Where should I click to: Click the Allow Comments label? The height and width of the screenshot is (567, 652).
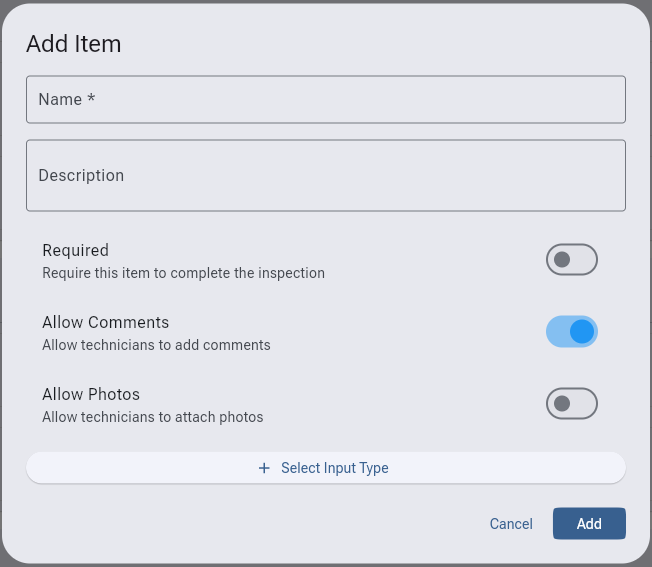[x=106, y=322]
